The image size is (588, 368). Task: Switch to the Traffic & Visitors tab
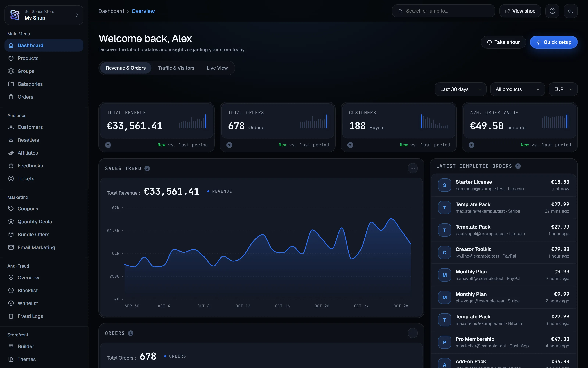click(176, 68)
